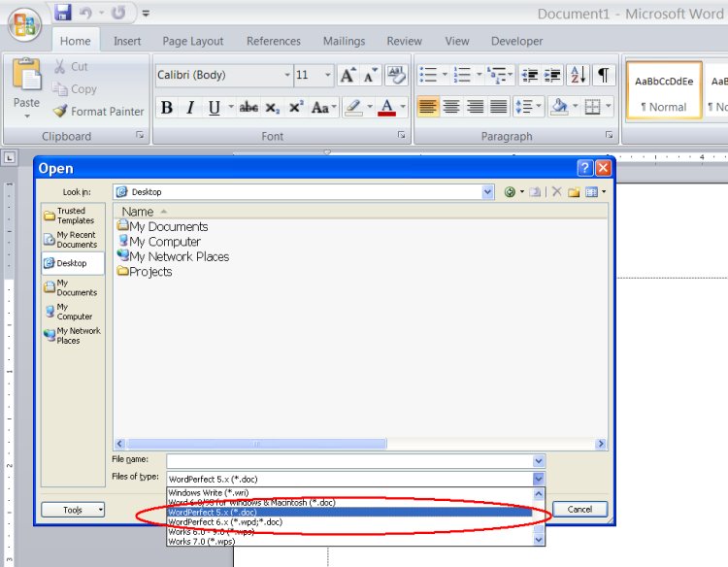This screenshot has width=728, height=567.
Task: Toggle bold formatting
Action: coord(167,108)
